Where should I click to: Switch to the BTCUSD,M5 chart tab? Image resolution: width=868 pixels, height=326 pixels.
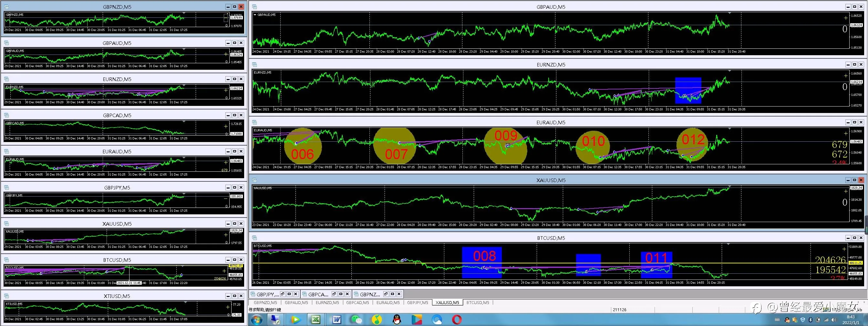coord(478,303)
